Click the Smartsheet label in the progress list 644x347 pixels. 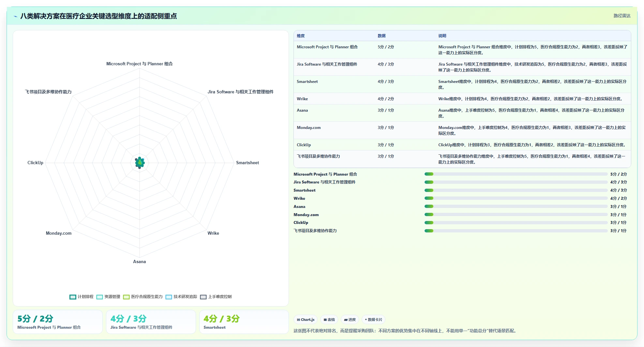pyautogui.click(x=305, y=190)
